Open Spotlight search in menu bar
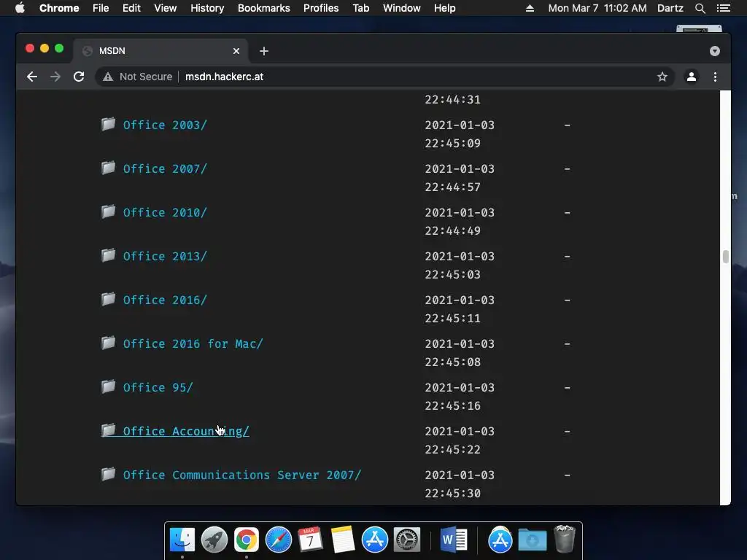 pos(700,8)
